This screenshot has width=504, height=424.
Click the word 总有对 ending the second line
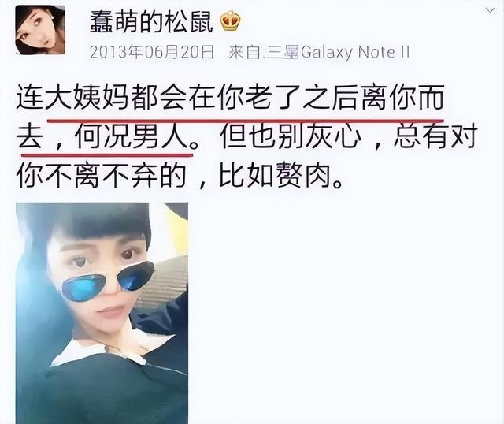[435, 137]
